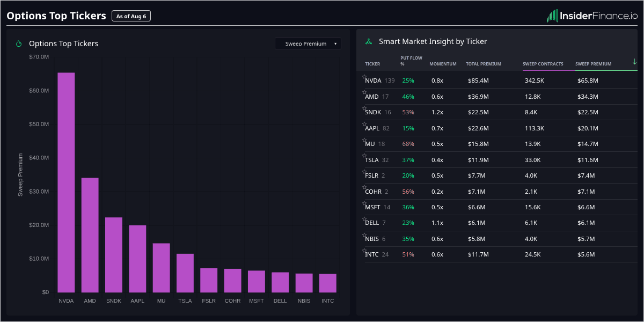Screen dimensions: 644x322
Task: Open the Sweep Premium dropdown
Action: (x=308, y=43)
